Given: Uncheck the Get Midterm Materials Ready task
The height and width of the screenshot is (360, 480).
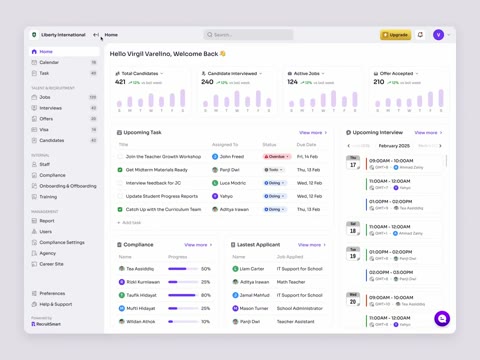Looking at the screenshot, I should 120,170.
